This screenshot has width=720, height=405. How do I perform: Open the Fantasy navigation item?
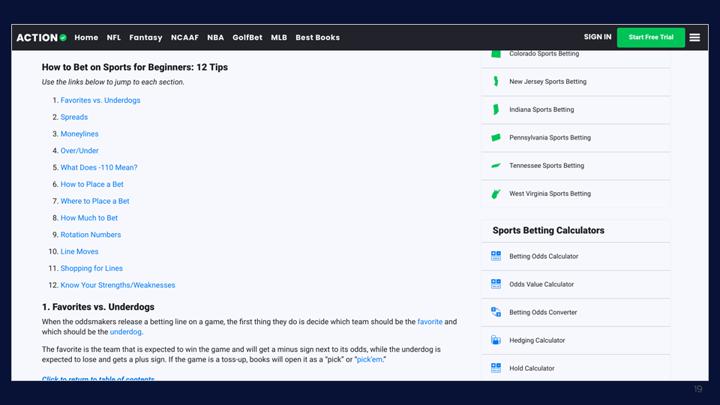click(146, 38)
